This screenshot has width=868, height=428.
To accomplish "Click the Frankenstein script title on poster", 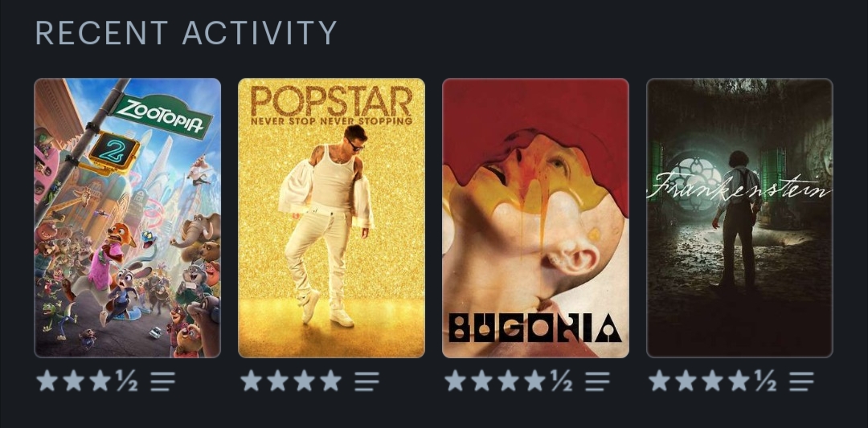I will click(739, 187).
